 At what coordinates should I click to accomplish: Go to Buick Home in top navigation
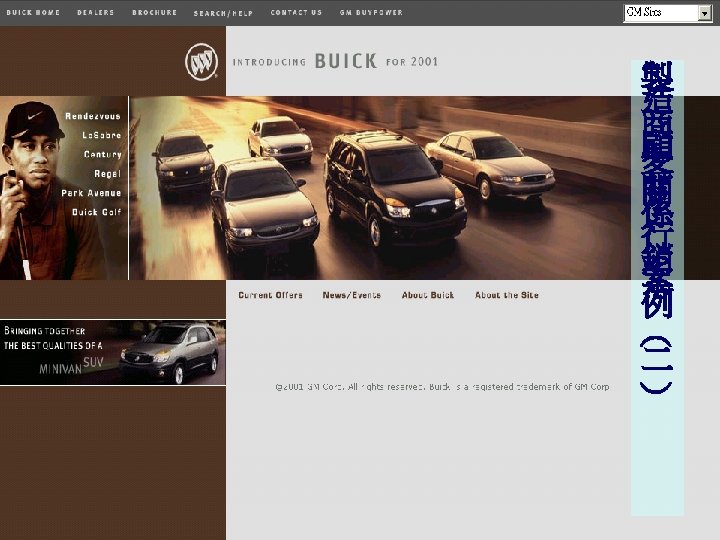point(33,12)
